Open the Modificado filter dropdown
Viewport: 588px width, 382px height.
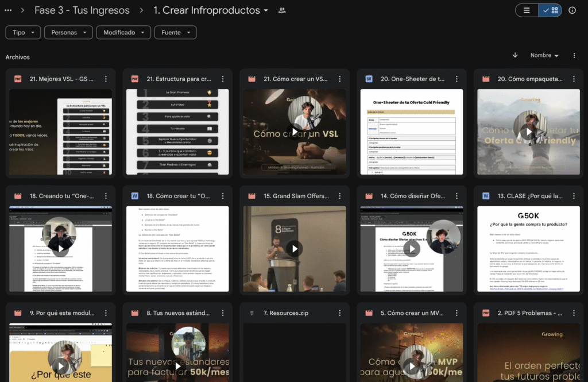(x=123, y=33)
